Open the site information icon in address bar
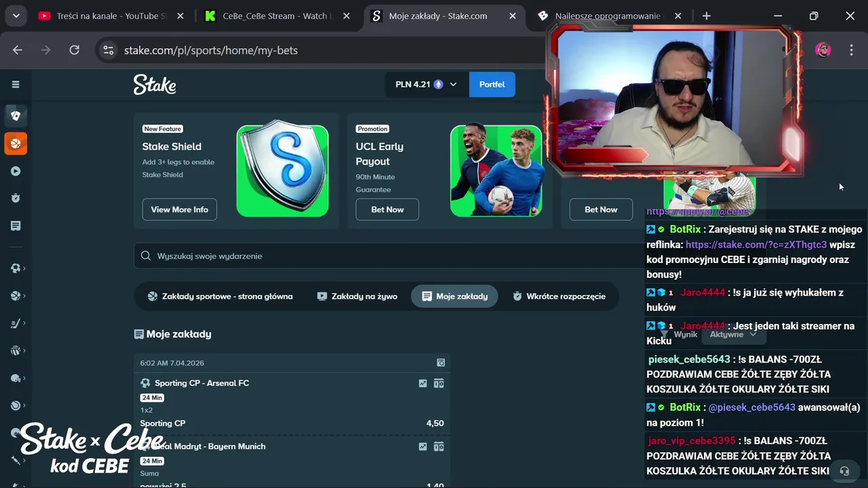The image size is (868, 488). (x=108, y=50)
